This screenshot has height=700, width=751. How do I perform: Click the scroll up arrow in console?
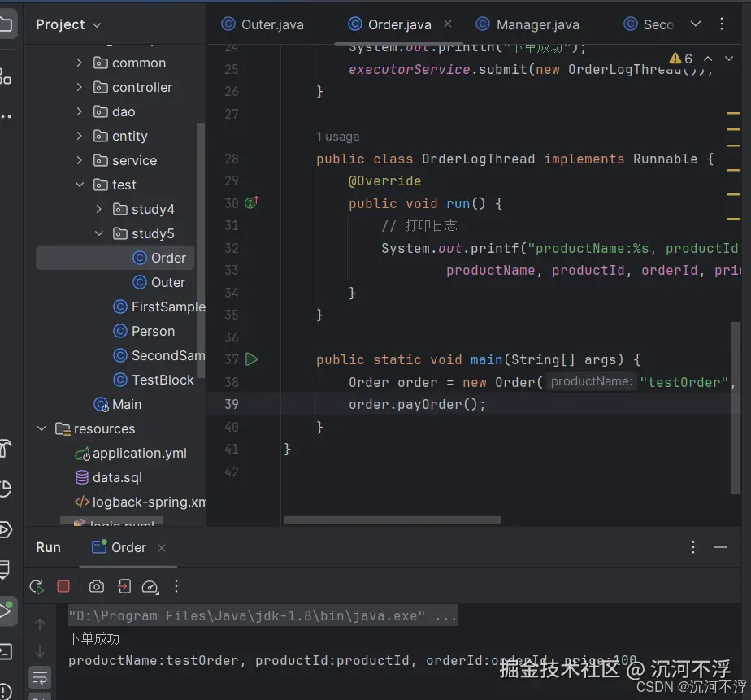41,624
